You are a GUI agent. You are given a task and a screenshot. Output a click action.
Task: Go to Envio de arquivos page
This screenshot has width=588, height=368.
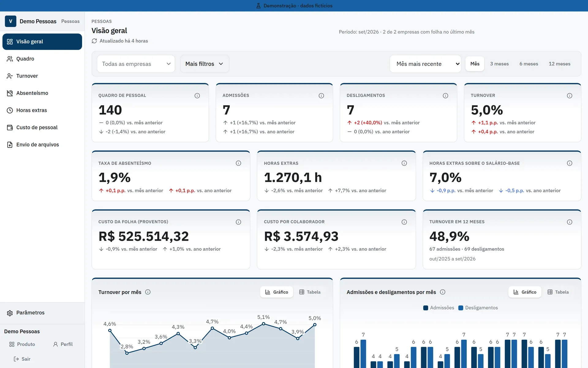click(42, 144)
